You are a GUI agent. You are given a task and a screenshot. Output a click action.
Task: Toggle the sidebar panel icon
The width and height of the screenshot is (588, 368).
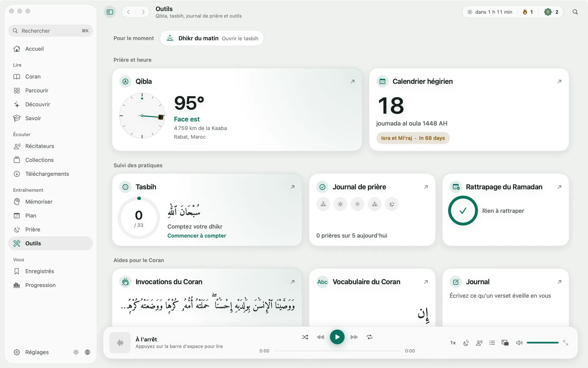tap(110, 12)
